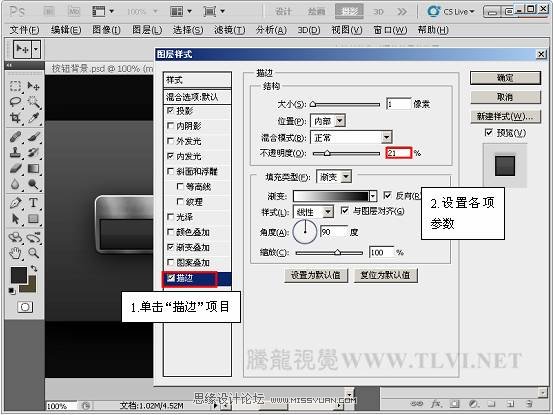553x415 pixels.
Task: Expand more workspaces chevron
Action: coord(402,12)
